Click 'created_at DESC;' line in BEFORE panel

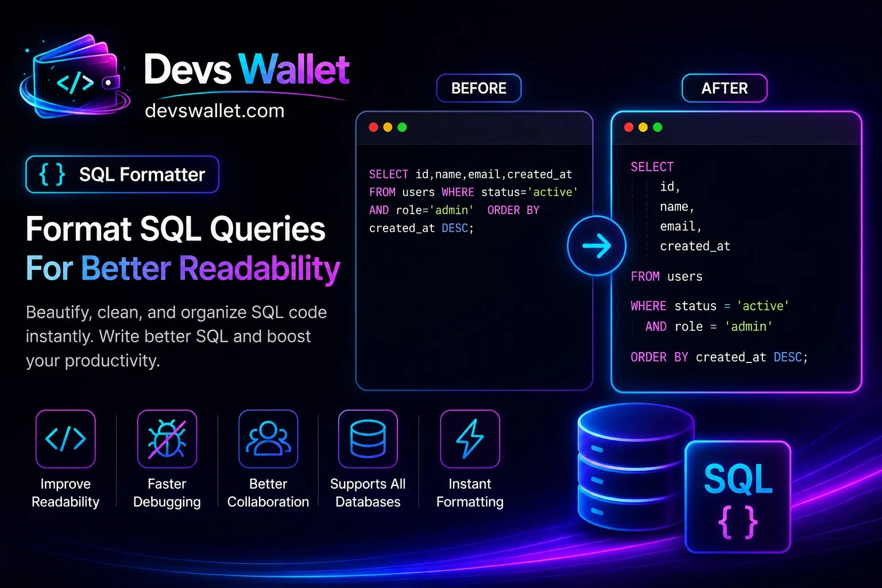(x=421, y=228)
